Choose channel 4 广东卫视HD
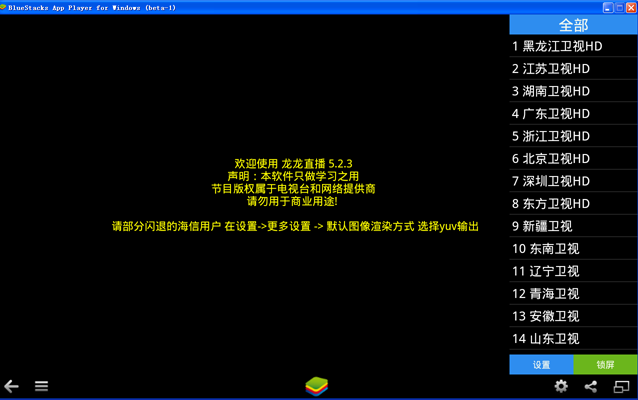This screenshot has width=638, height=400. (x=573, y=114)
